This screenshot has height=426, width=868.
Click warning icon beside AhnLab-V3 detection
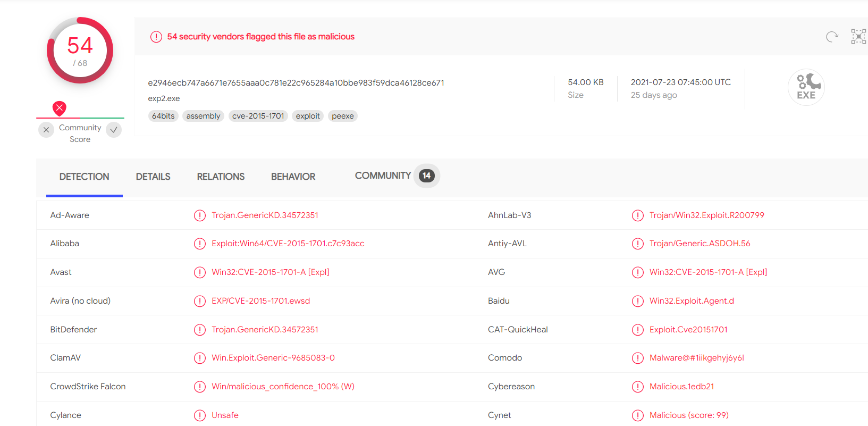click(638, 215)
